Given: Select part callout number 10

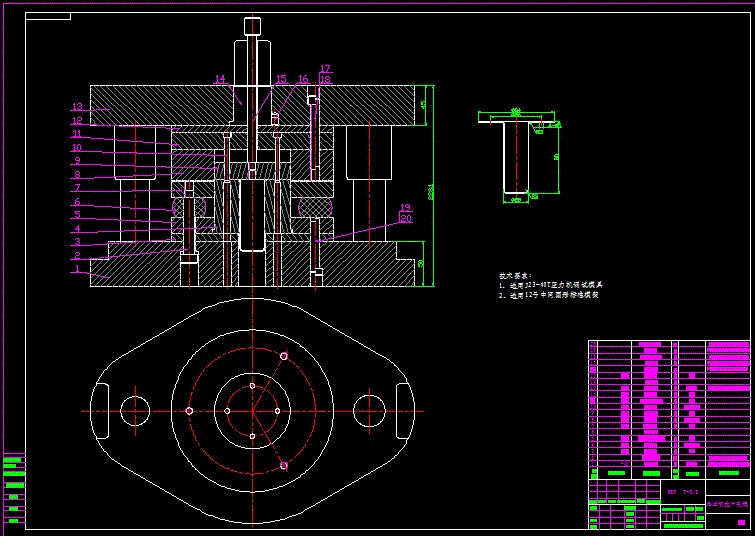Looking at the screenshot, I should 77,147.
